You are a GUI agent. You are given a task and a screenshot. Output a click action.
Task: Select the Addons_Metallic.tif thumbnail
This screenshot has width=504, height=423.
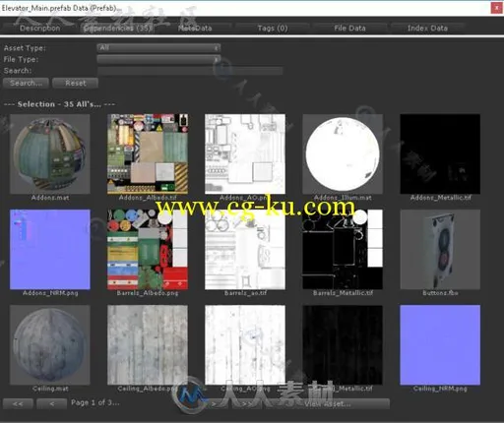[x=440, y=153]
